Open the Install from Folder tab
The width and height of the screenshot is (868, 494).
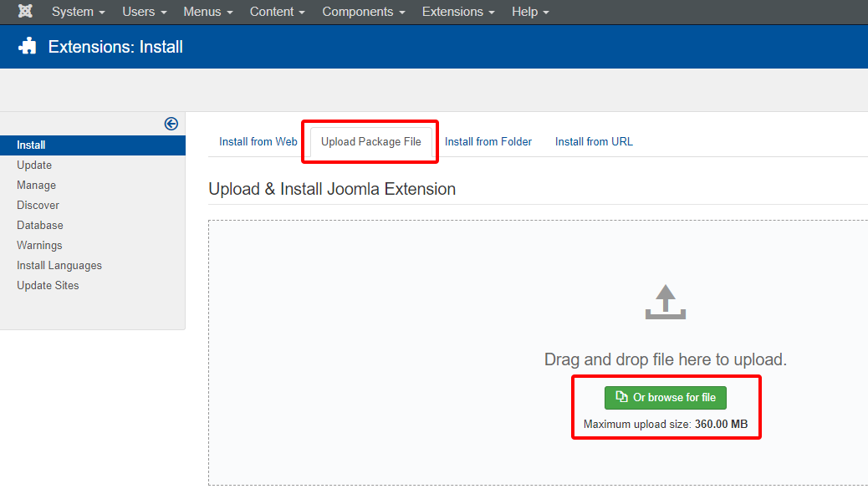click(488, 141)
